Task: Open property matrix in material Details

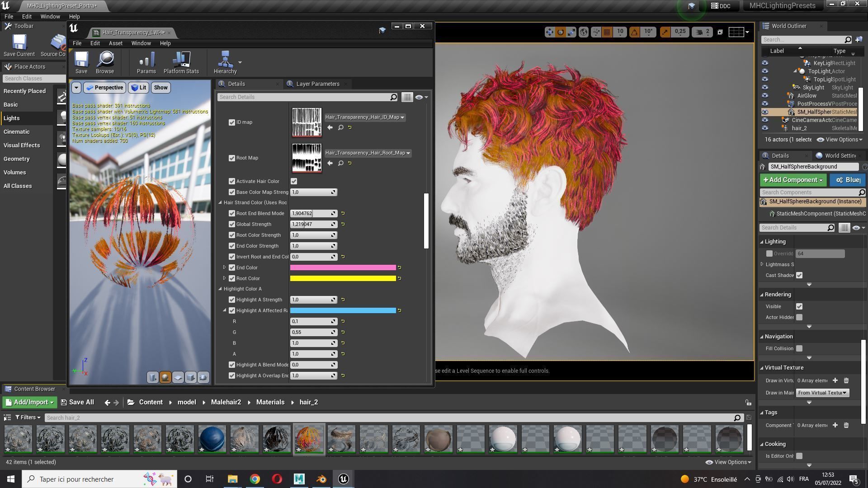Action: (x=407, y=97)
